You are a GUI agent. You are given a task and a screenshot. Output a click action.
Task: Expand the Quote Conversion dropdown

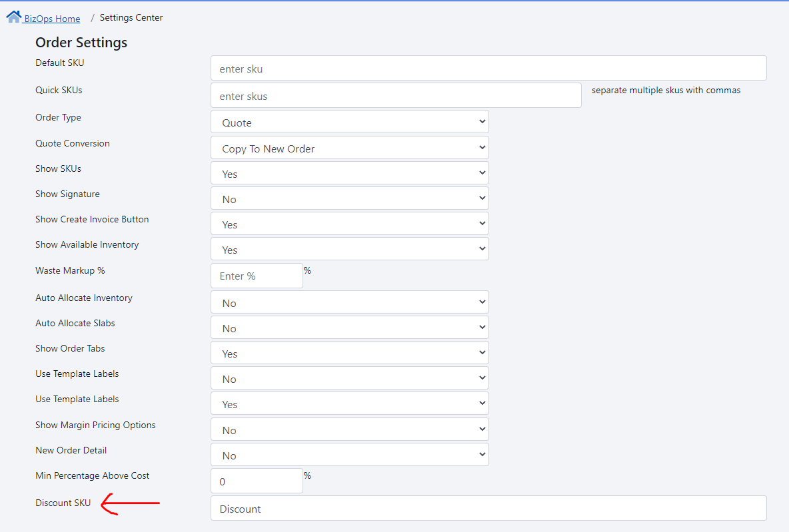pos(349,148)
